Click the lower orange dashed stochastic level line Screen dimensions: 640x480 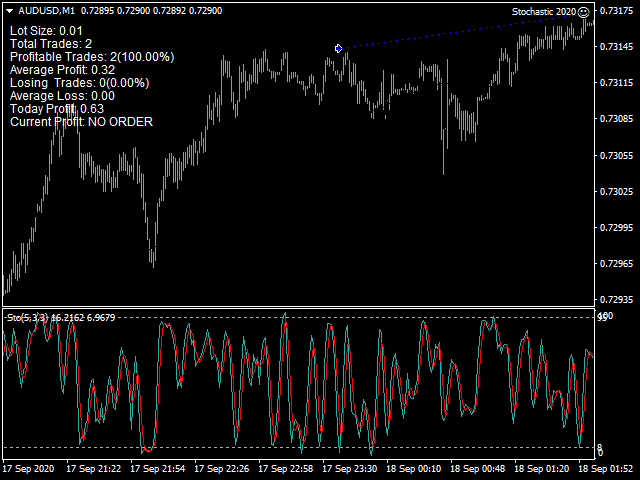[298, 448]
